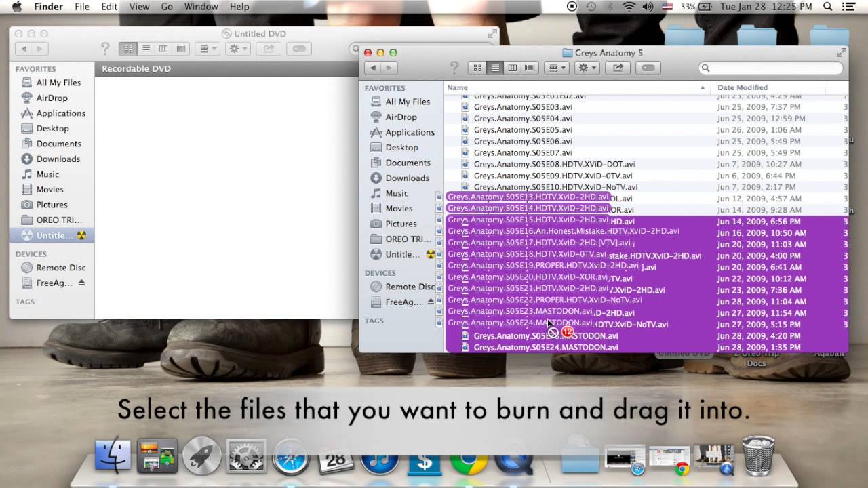Open the Apple menu
Viewport: 868px width, 488px height.
pyautogui.click(x=17, y=7)
